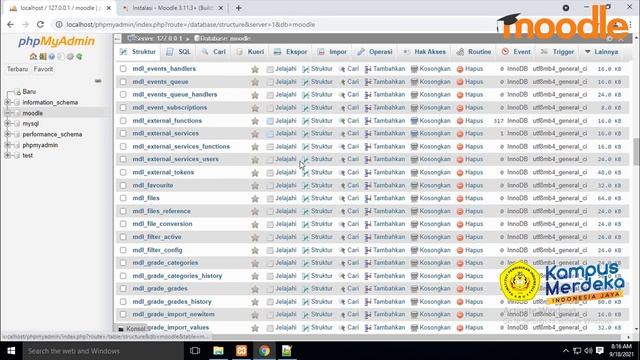The height and width of the screenshot is (360, 640).
Task: Click Hapus icon for mdl_event_subscriptions
Action: [x=460, y=108]
